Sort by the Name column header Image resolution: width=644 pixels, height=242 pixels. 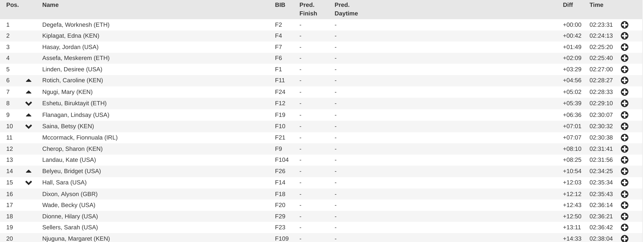tap(50, 5)
